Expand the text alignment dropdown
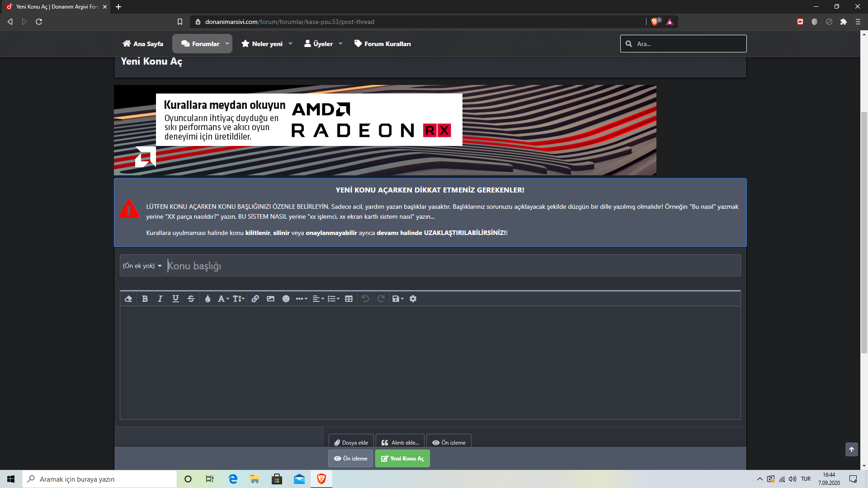This screenshot has width=868, height=488. 318,299
